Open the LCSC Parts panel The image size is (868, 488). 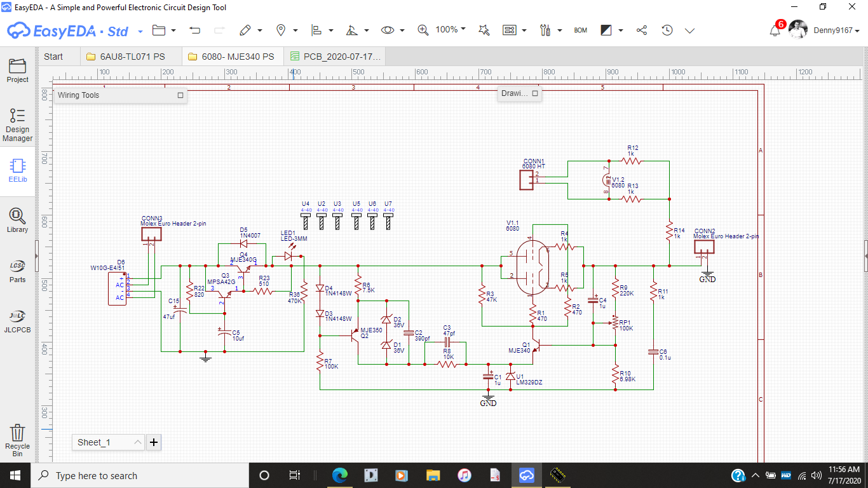pos(17,271)
